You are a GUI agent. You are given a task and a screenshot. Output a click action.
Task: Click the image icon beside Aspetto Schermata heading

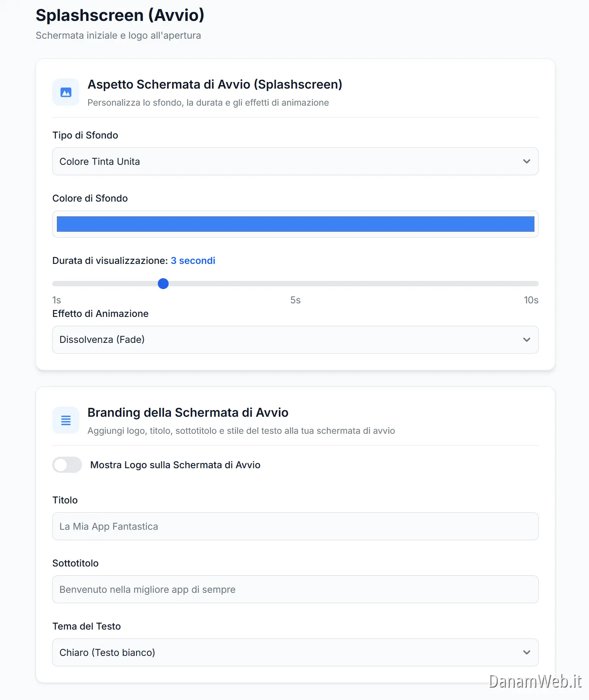point(66,92)
